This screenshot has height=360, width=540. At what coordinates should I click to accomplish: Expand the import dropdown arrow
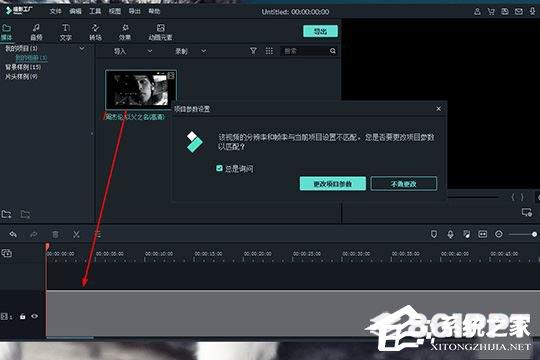coord(149,51)
